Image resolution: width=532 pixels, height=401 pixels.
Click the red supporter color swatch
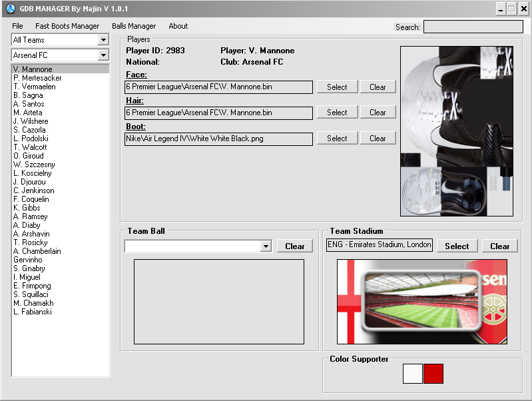point(433,374)
